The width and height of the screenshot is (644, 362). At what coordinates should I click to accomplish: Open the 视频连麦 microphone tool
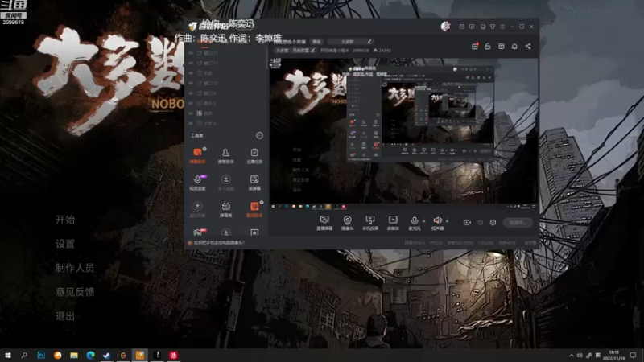[197, 183]
